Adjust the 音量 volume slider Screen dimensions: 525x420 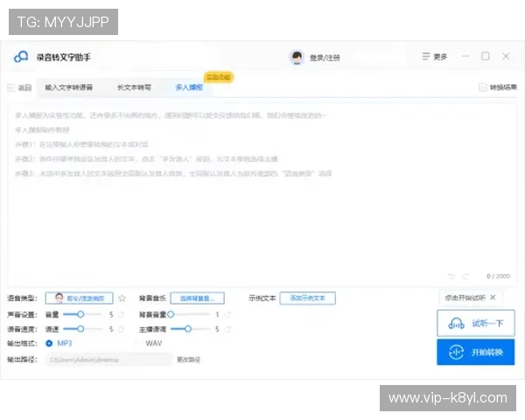tap(82, 314)
